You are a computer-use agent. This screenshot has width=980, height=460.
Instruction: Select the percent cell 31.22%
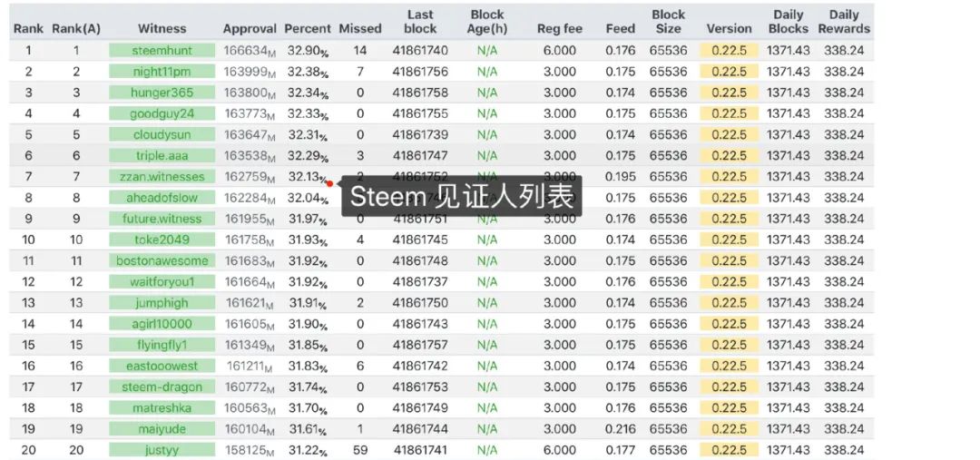(308, 451)
